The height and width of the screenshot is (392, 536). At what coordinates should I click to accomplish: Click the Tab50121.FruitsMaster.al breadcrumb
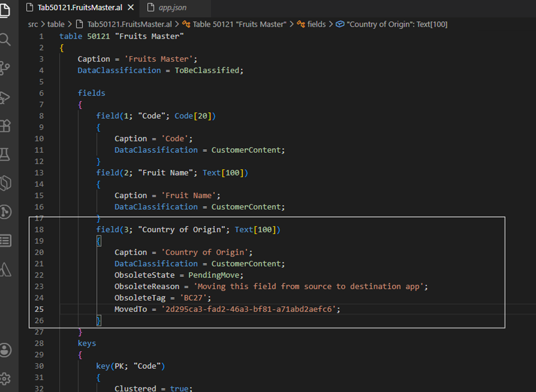[x=129, y=24]
